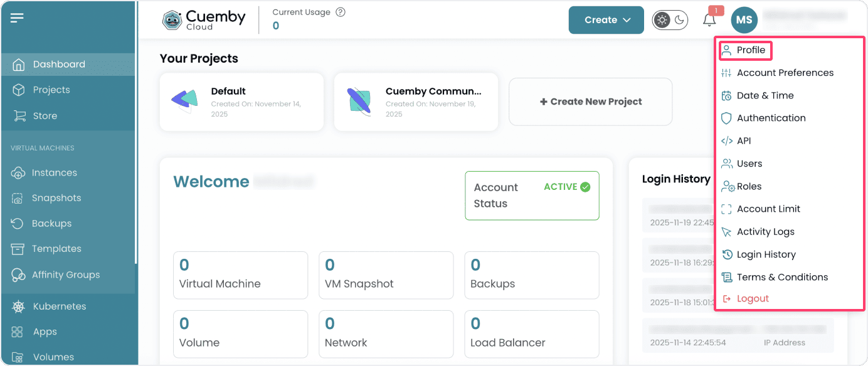Click the Affinity Groups sidebar icon
The height and width of the screenshot is (366, 868).
click(x=19, y=275)
